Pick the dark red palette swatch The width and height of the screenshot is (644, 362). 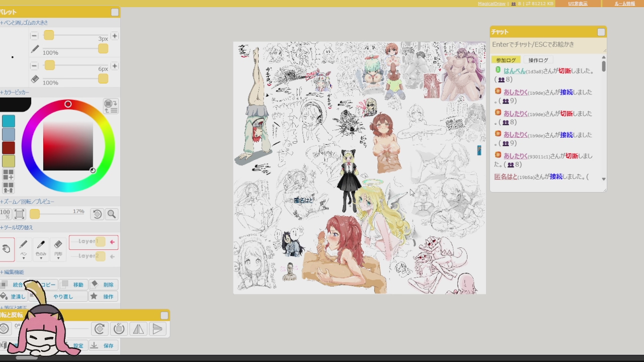(9, 148)
